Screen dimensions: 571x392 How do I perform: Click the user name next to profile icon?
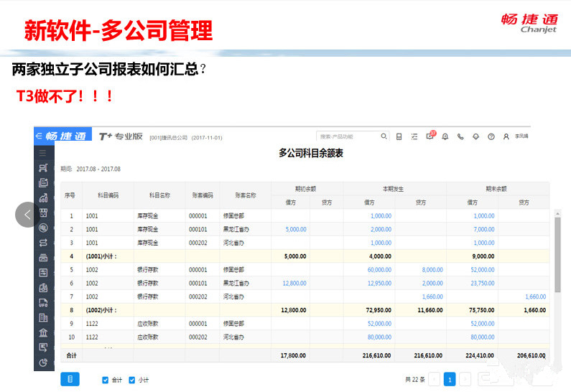point(521,136)
